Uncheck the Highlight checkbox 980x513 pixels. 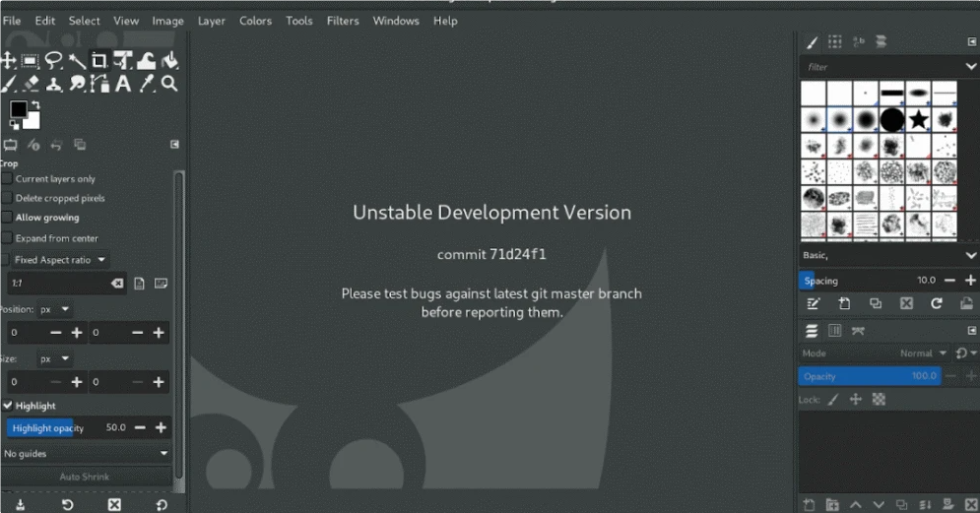pyautogui.click(x=8, y=406)
